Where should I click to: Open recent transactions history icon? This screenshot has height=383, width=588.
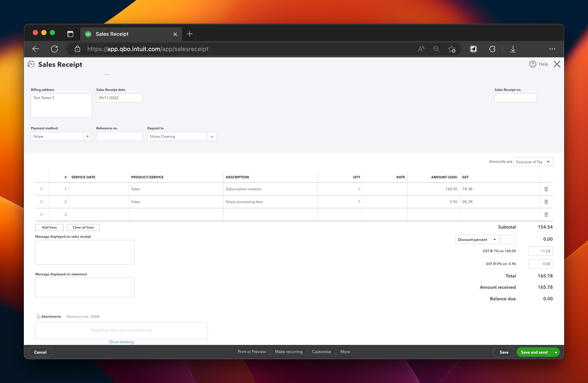tap(31, 64)
